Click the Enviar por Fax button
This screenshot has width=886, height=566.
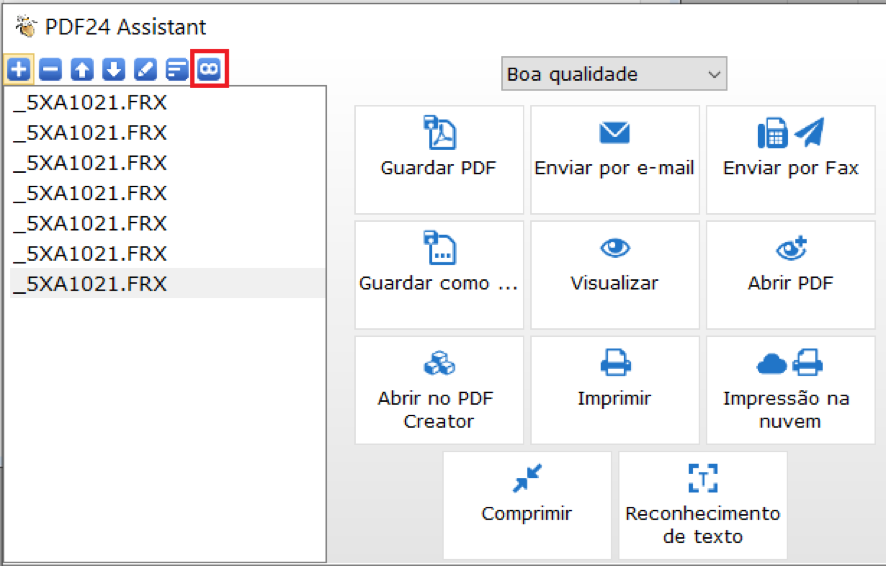coord(791,159)
